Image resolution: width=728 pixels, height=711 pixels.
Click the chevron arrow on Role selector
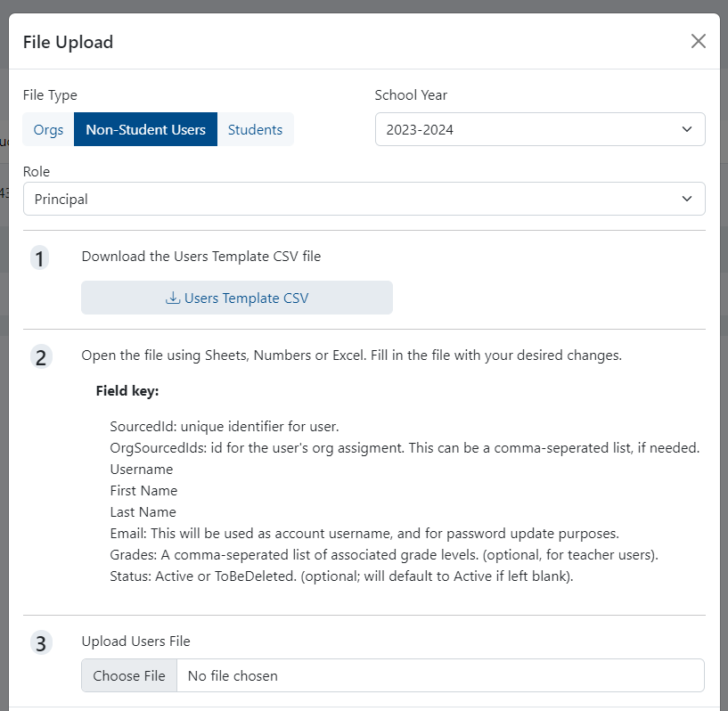687,199
